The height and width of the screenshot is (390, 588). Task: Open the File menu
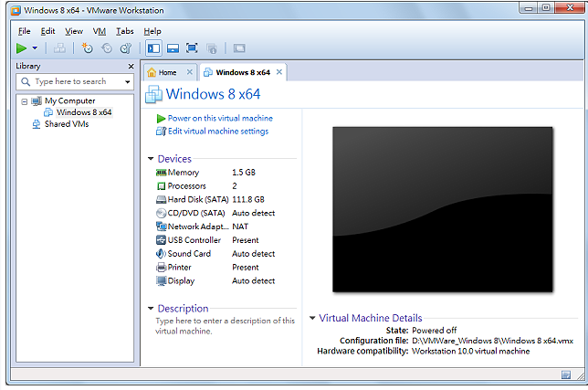coord(24,31)
